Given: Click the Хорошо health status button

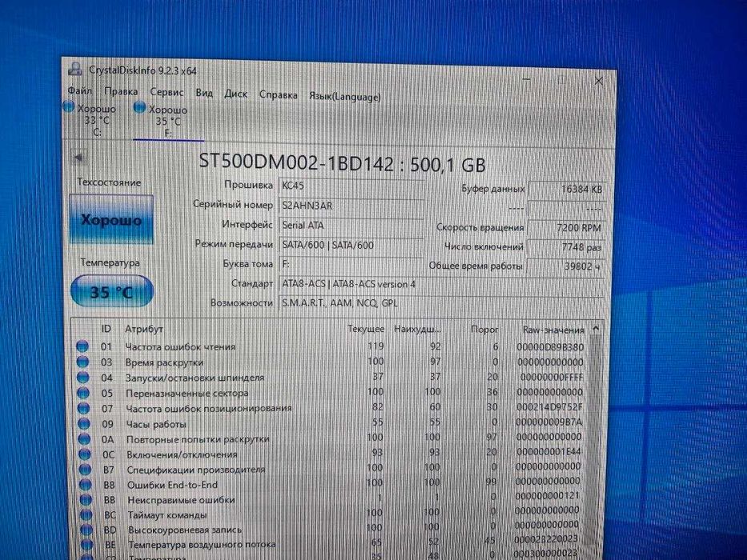Looking at the screenshot, I should pyautogui.click(x=111, y=219).
